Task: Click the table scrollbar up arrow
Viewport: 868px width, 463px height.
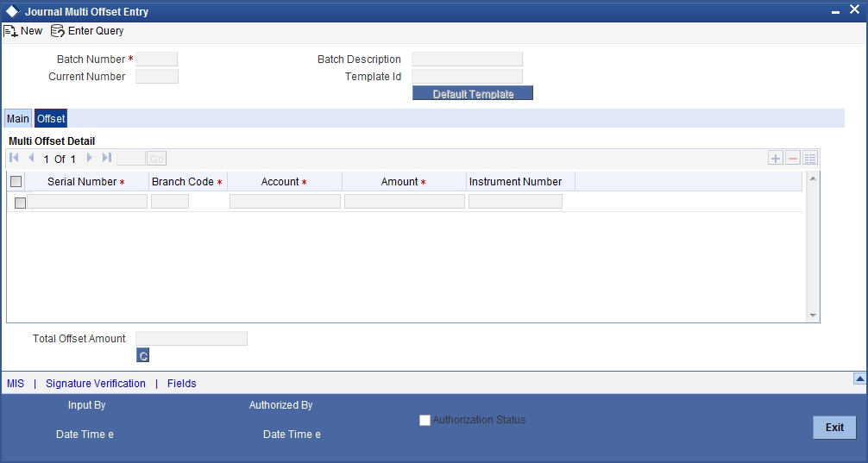Action: [x=813, y=178]
